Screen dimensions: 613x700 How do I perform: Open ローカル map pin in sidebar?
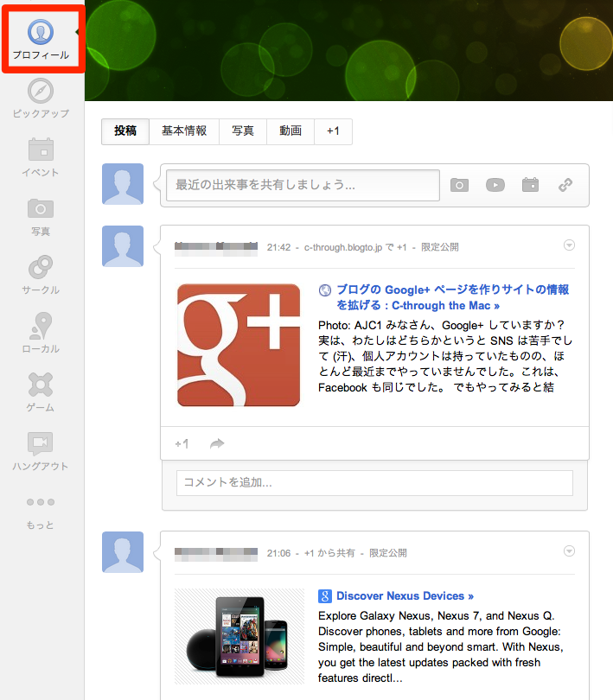tap(41, 326)
